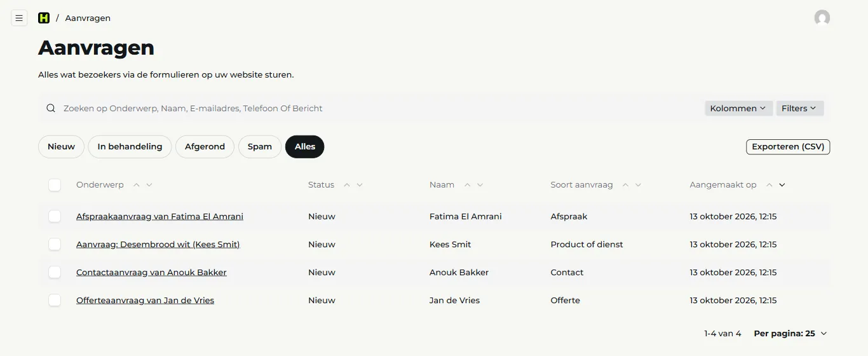Click the Aangemaakt op column header
This screenshot has width=868, height=356.
[x=723, y=185]
